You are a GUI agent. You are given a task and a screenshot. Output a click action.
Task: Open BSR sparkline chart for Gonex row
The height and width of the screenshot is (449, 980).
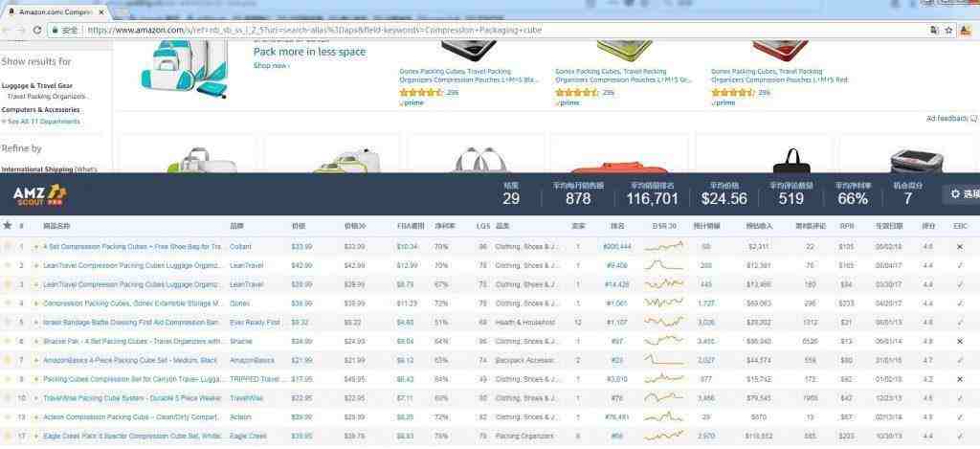click(664, 303)
